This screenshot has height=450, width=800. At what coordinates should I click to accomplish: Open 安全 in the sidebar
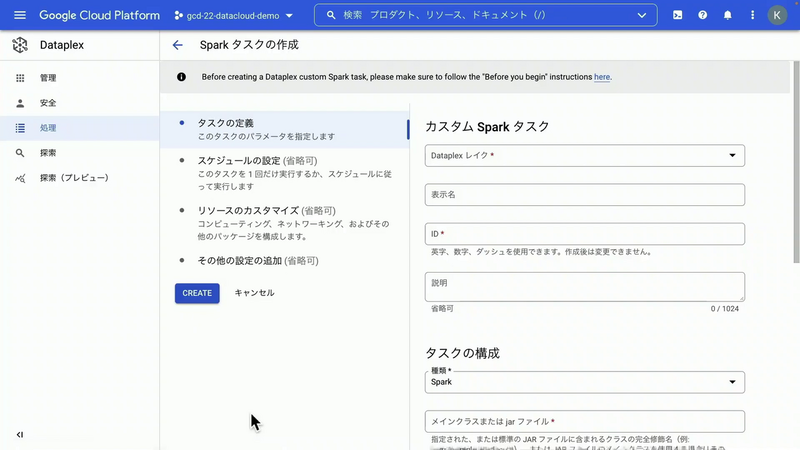(80, 103)
